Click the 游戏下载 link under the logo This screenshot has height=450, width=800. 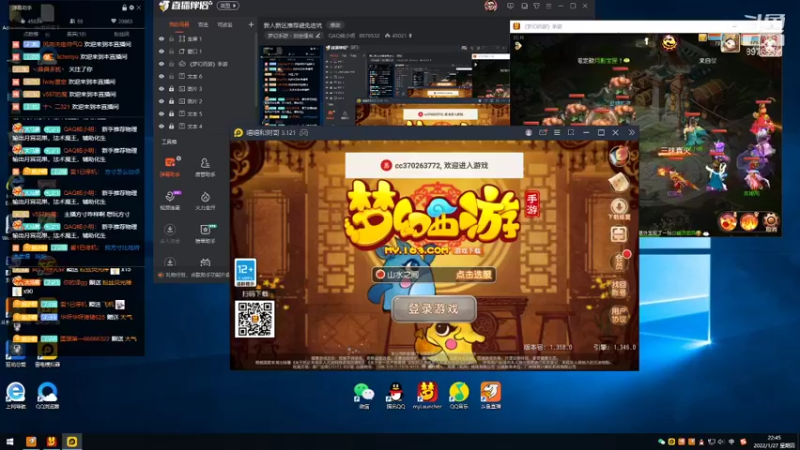pyautogui.click(x=467, y=251)
